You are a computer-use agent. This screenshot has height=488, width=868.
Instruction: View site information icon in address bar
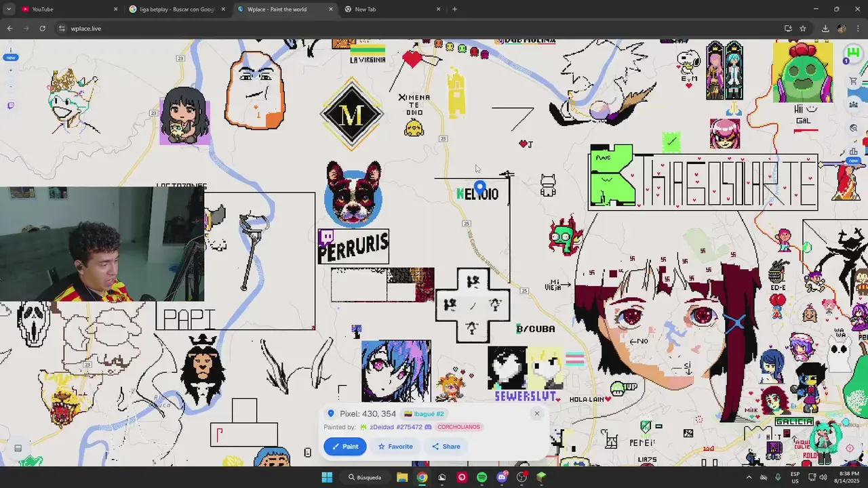click(x=62, y=28)
